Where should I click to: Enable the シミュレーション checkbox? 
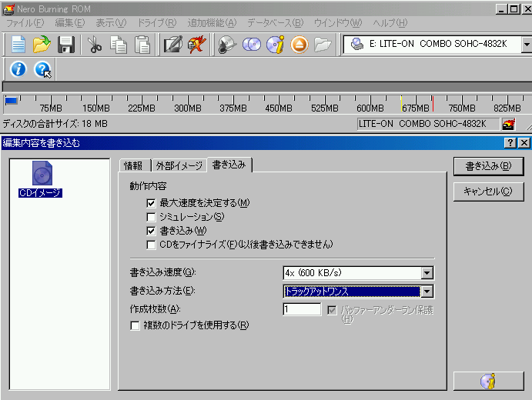pos(152,217)
